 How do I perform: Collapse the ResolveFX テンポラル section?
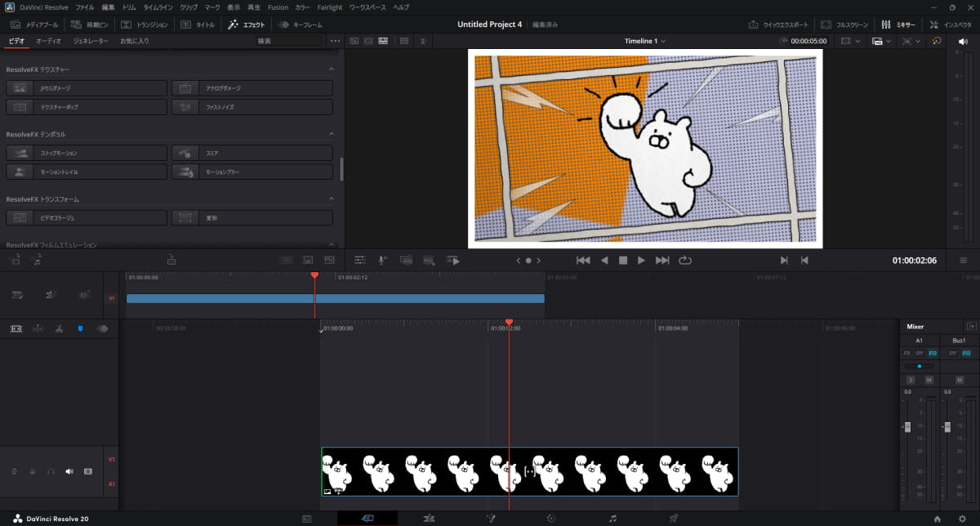click(x=332, y=133)
